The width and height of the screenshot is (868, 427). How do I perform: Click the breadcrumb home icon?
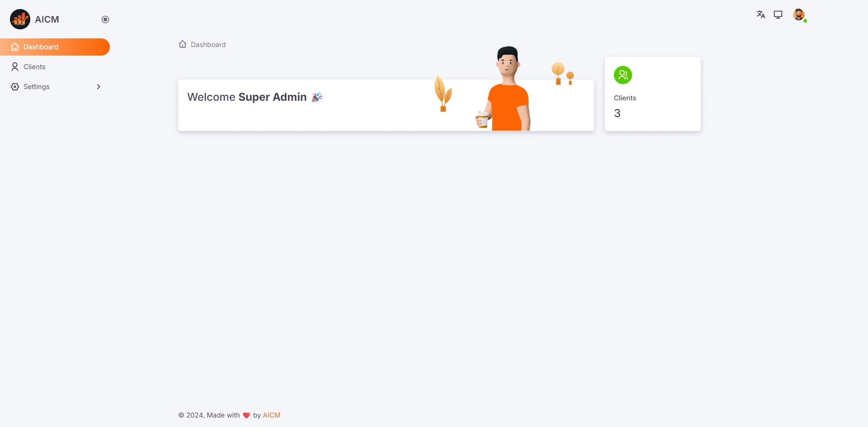point(183,44)
